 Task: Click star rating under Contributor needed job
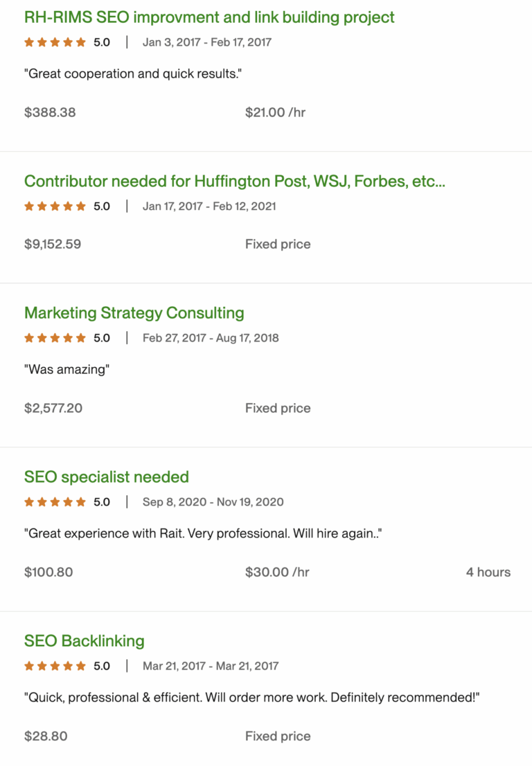[x=55, y=206]
